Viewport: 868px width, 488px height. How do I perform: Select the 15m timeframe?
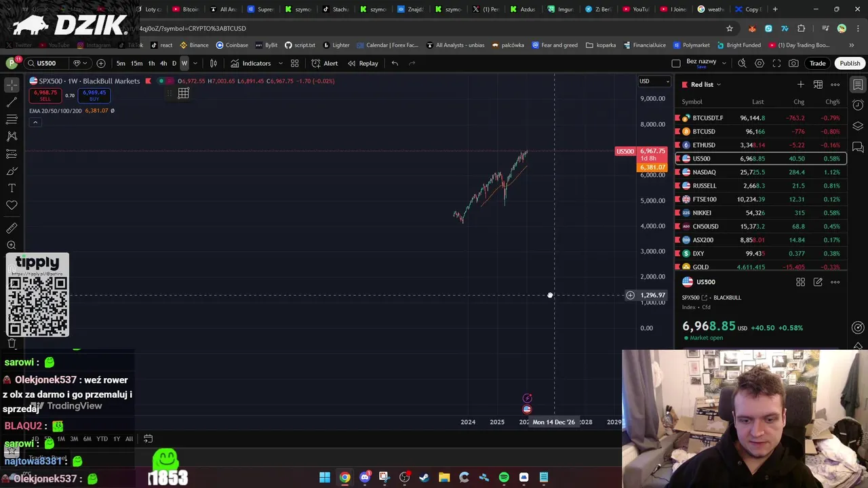[x=136, y=63]
